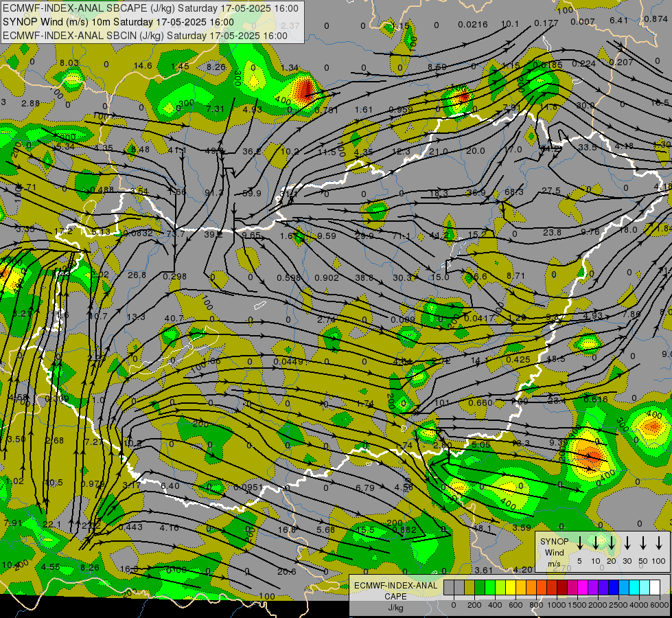The height and width of the screenshot is (618, 672).
Task: Pick the cyan swatch in CAPE scale
Action: click(x=634, y=587)
